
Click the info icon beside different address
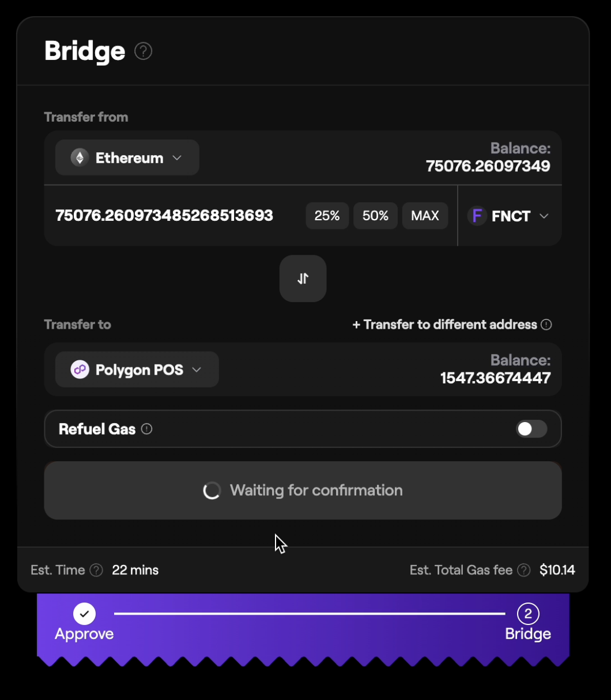(546, 325)
